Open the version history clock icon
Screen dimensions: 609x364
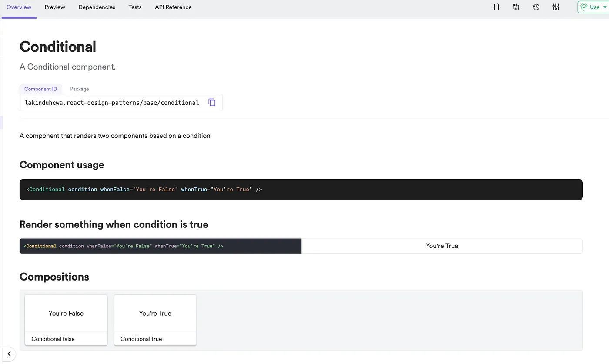point(536,7)
